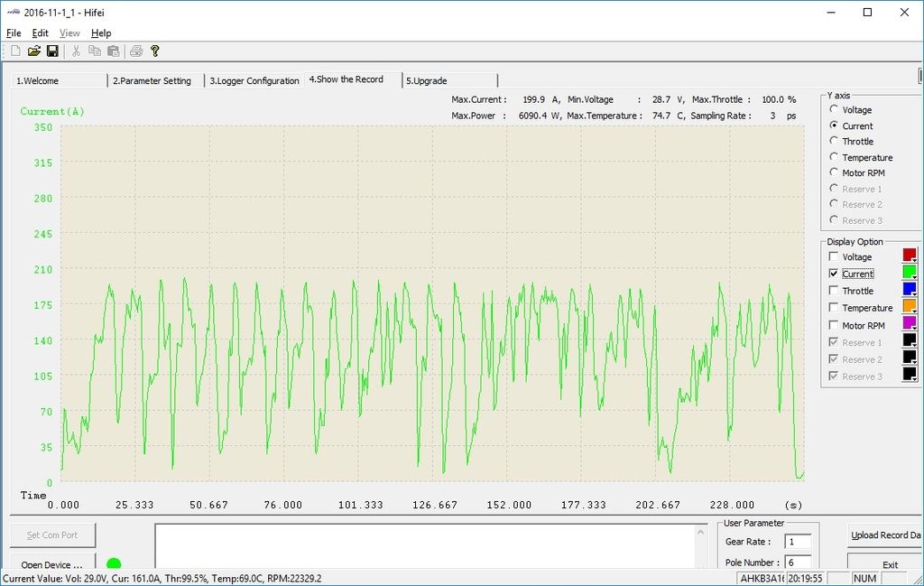The height and width of the screenshot is (586, 924).
Task: Click inside the message log text box
Action: tap(430, 546)
